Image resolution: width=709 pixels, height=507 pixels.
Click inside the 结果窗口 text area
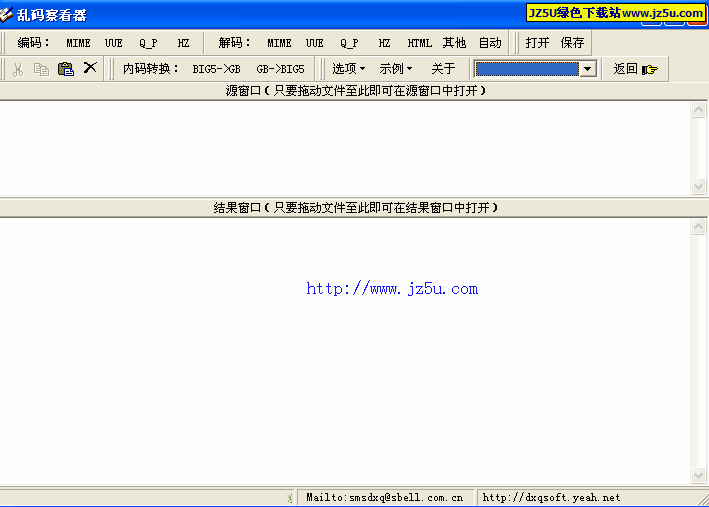pos(345,351)
